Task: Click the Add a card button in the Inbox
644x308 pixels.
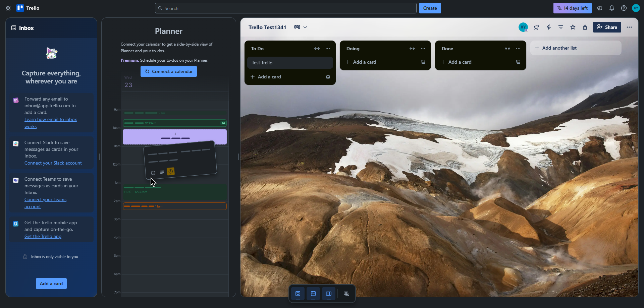Action: pos(51,284)
